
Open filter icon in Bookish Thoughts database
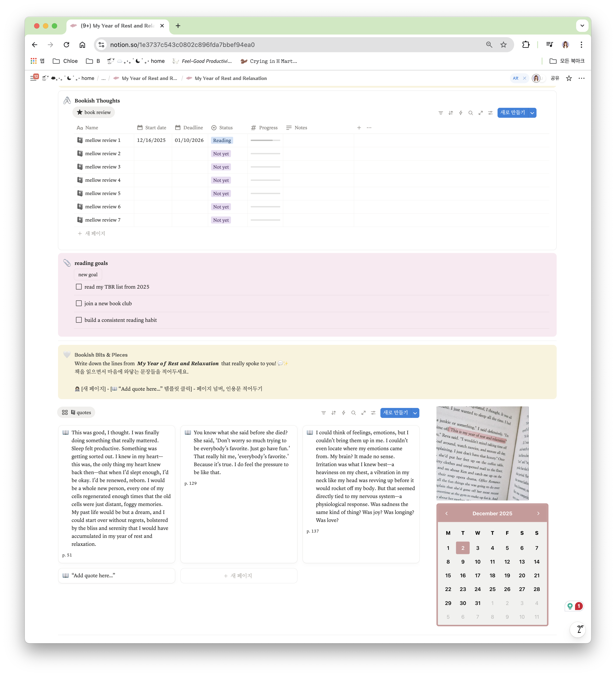pos(441,113)
